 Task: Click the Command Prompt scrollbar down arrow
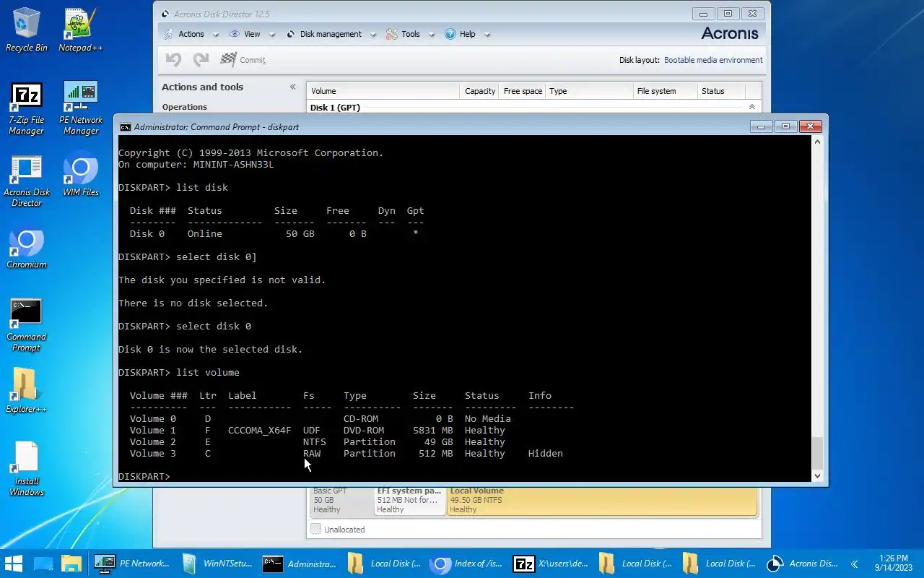[x=817, y=475]
